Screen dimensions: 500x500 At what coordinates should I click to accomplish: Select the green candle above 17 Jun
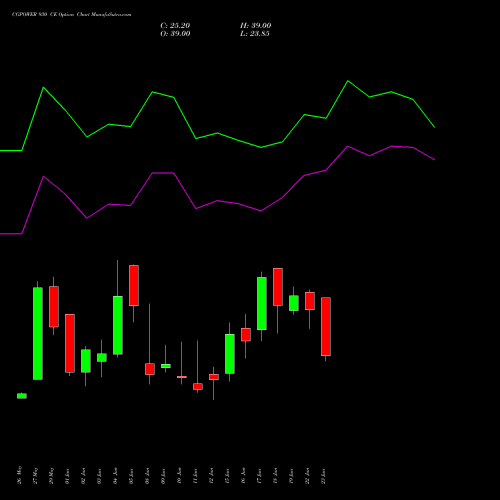point(262,303)
